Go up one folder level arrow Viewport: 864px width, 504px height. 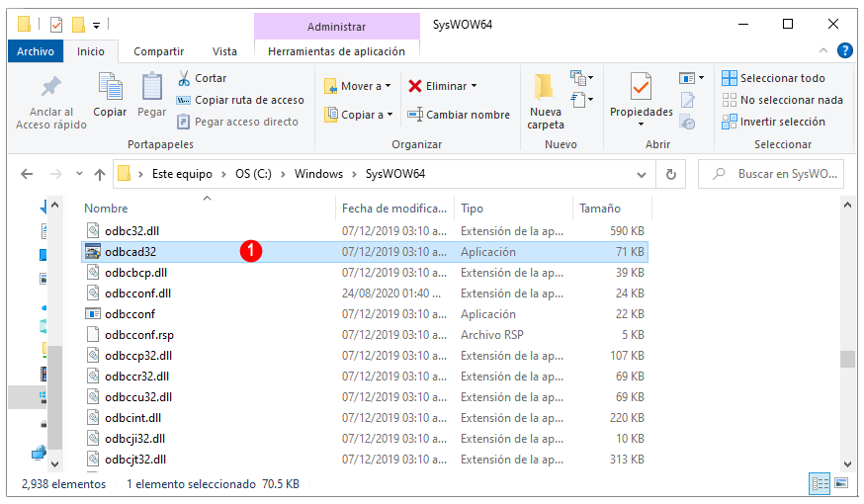pyautogui.click(x=100, y=175)
